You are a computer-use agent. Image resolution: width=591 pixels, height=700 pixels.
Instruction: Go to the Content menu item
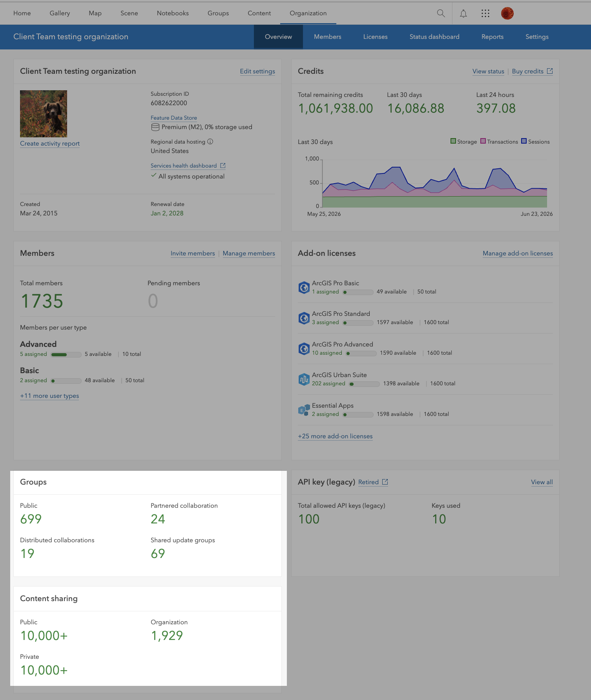[259, 13]
